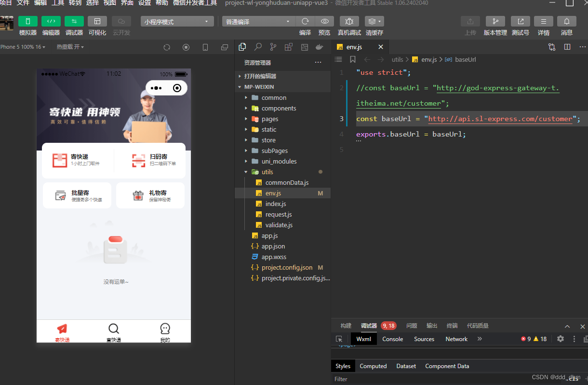Click the simulator stop/record icon

[186, 47]
